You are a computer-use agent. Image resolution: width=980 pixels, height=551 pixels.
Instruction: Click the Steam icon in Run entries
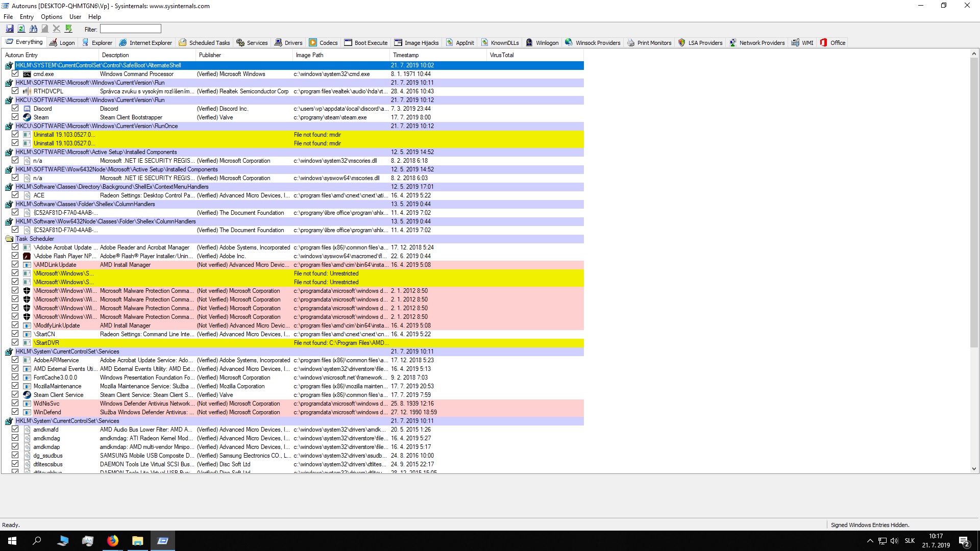click(x=27, y=117)
